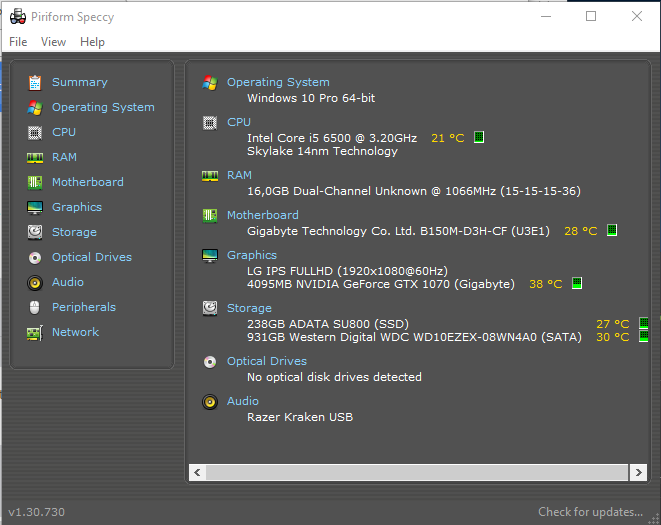
Task: View Audio details from the sidebar
Action: [x=68, y=282]
